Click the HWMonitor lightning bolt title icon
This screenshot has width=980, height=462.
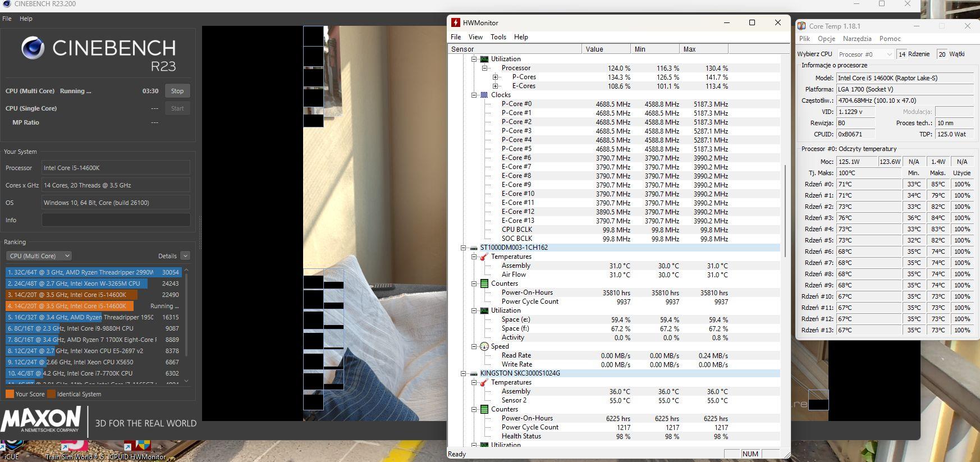click(x=456, y=23)
